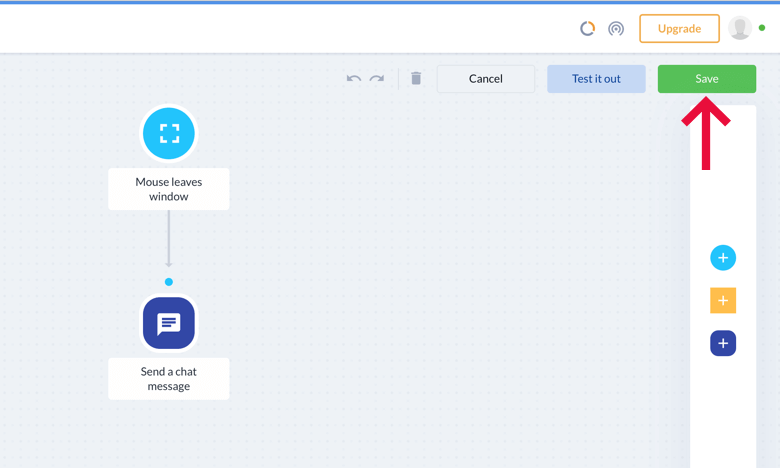
Task: Select the Mouse leaves window trigger node
Action: pyautogui.click(x=169, y=133)
